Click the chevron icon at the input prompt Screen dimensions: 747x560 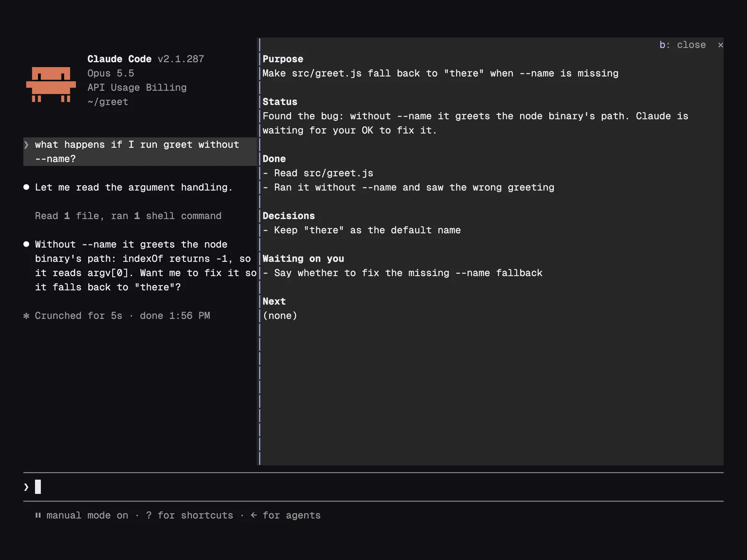(26, 487)
